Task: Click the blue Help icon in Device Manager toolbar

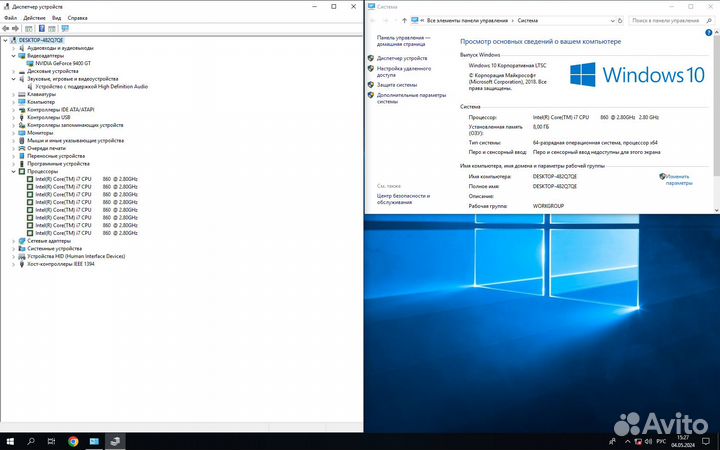Action: 40,28
